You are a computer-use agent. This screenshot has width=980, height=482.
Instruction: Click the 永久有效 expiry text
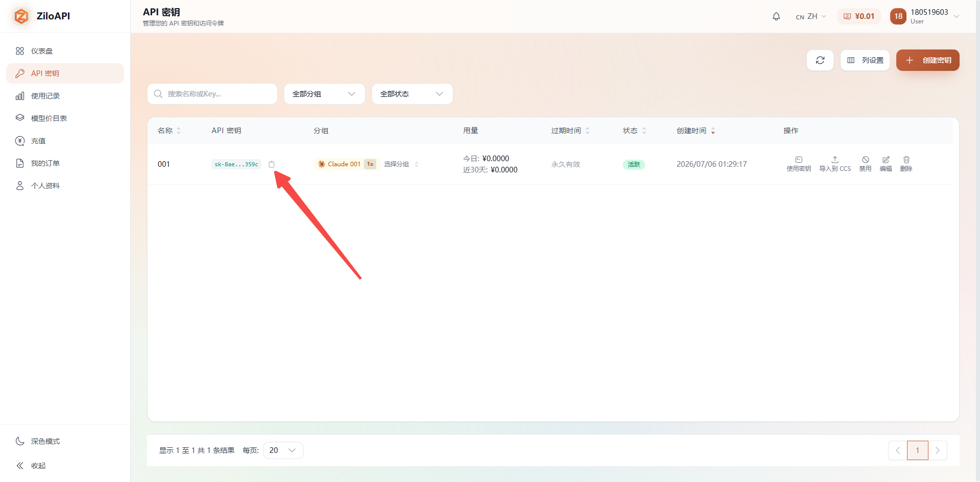(x=566, y=164)
